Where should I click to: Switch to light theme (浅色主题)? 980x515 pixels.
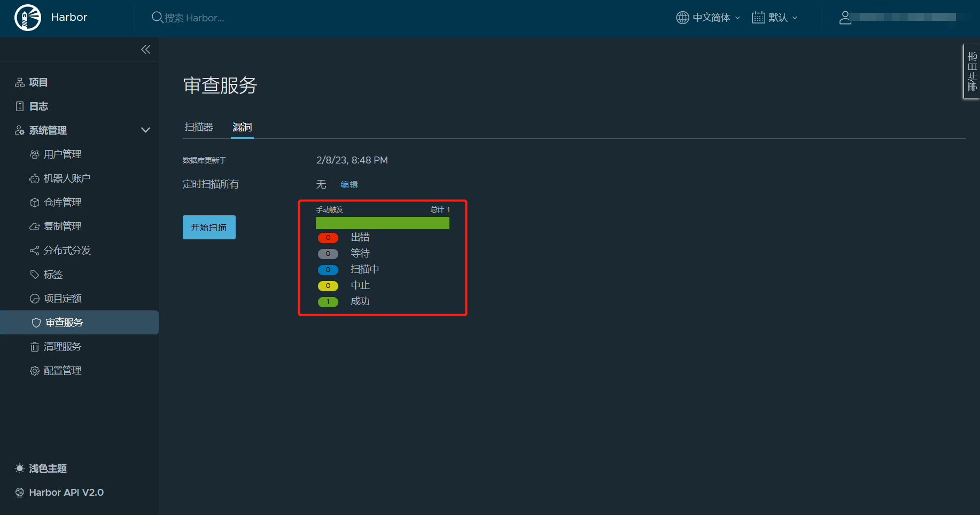point(48,469)
